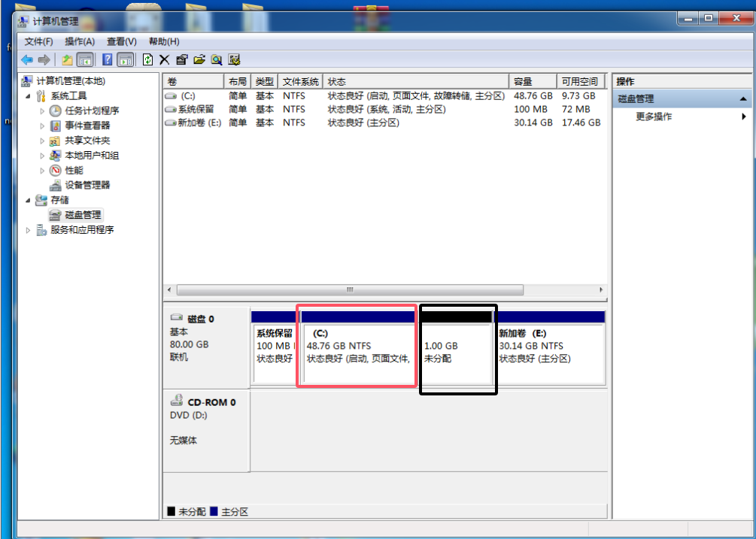Click the Up one level folder icon
Viewport: 756px width, 539px height.
coord(67,60)
